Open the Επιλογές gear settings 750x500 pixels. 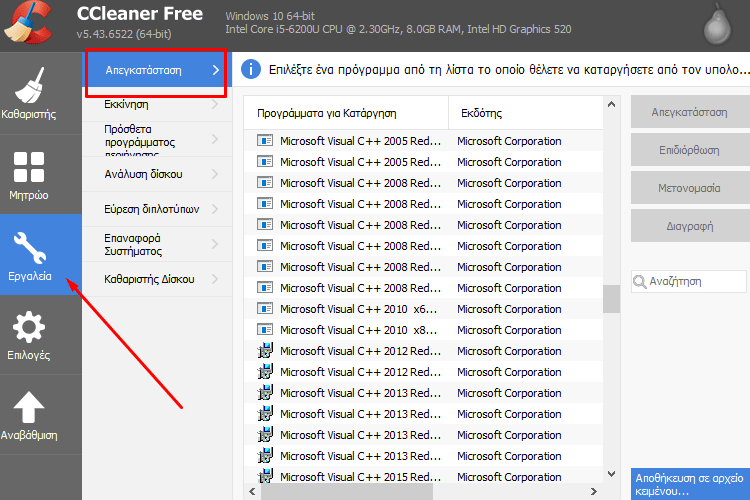(29, 335)
